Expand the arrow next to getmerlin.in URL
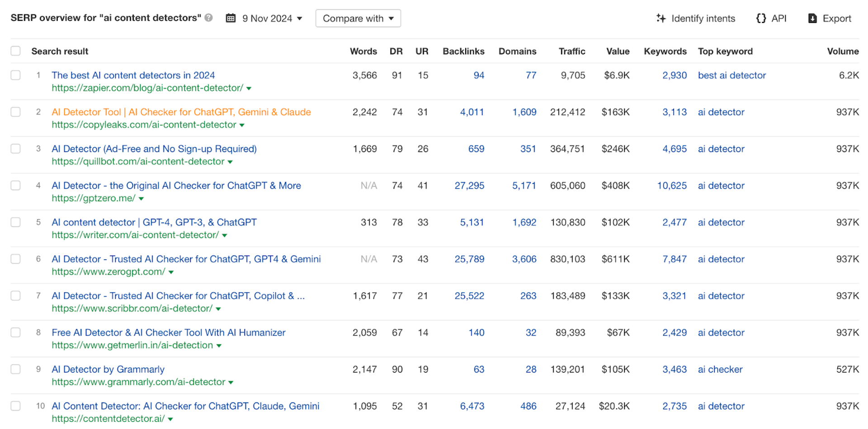The height and width of the screenshot is (429, 868). [219, 346]
